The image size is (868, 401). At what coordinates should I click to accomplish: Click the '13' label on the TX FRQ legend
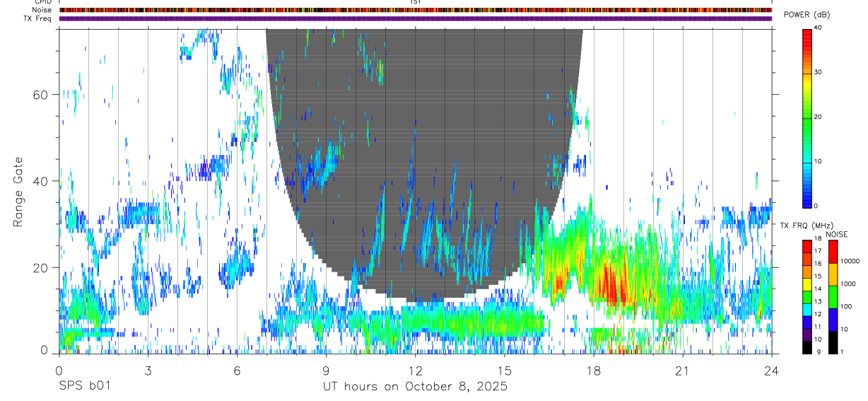818,301
